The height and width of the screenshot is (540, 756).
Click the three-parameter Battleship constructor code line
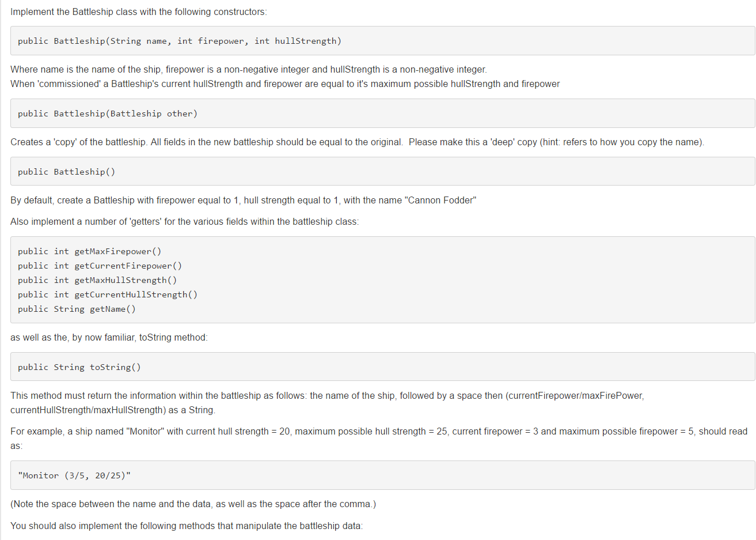[179, 41]
